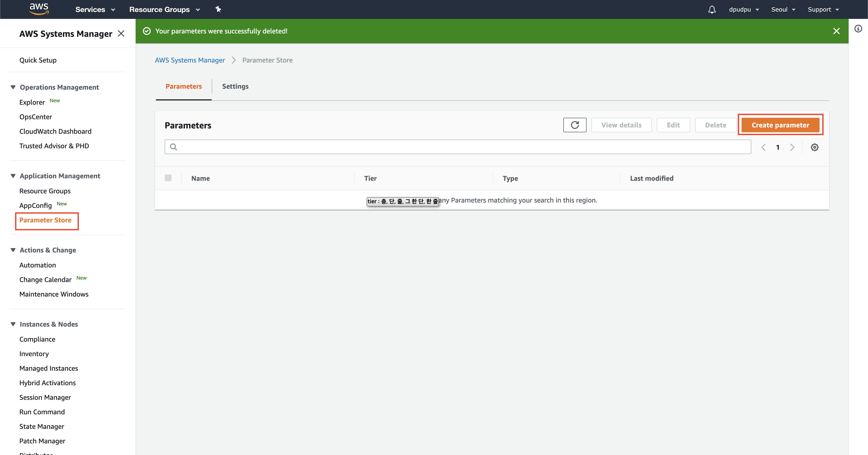
Task: Open the info panel icon at right
Action: coord(858,29)
